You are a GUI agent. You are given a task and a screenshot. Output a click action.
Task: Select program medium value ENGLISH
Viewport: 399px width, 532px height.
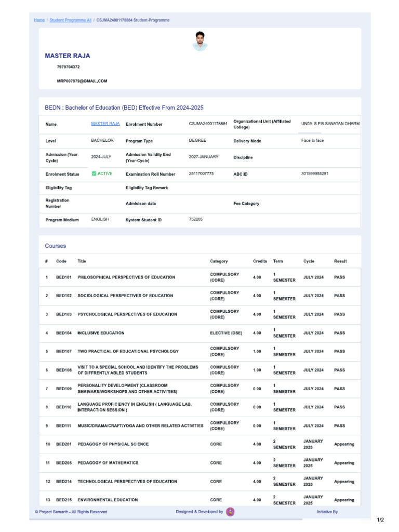[100, 219]
